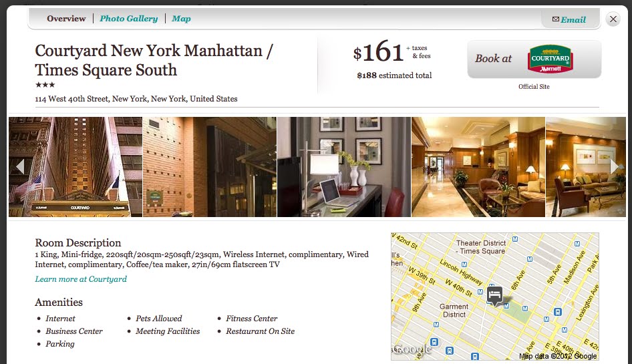
Task: Show previous photos with left gallery arrow
Action: [x=20, y=167]
